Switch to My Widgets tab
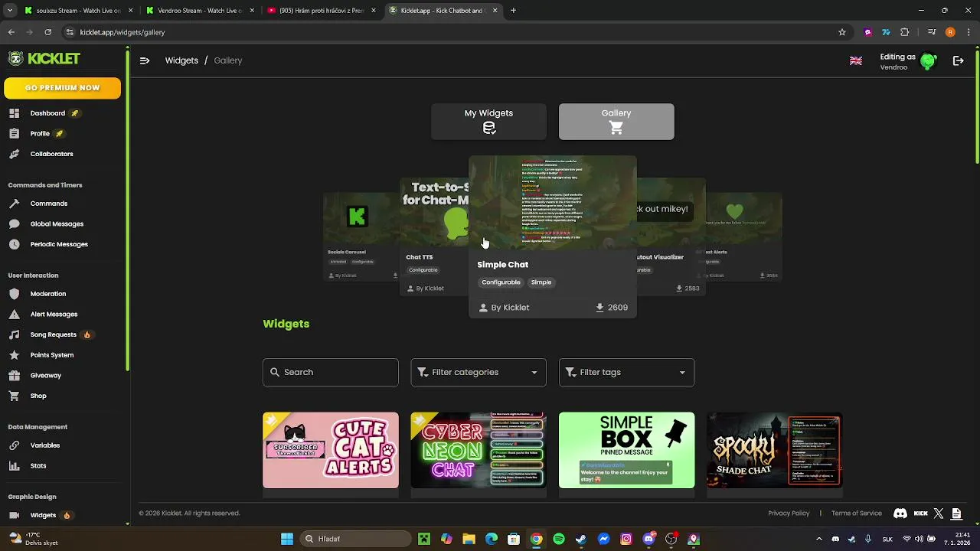The image size is (980, 551). coord(488,122)
